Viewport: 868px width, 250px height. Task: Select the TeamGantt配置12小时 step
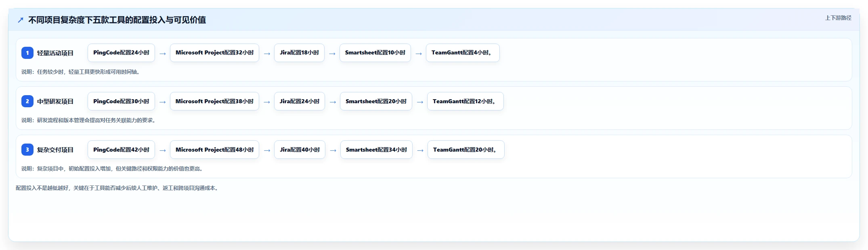click(x=465, y=101)
